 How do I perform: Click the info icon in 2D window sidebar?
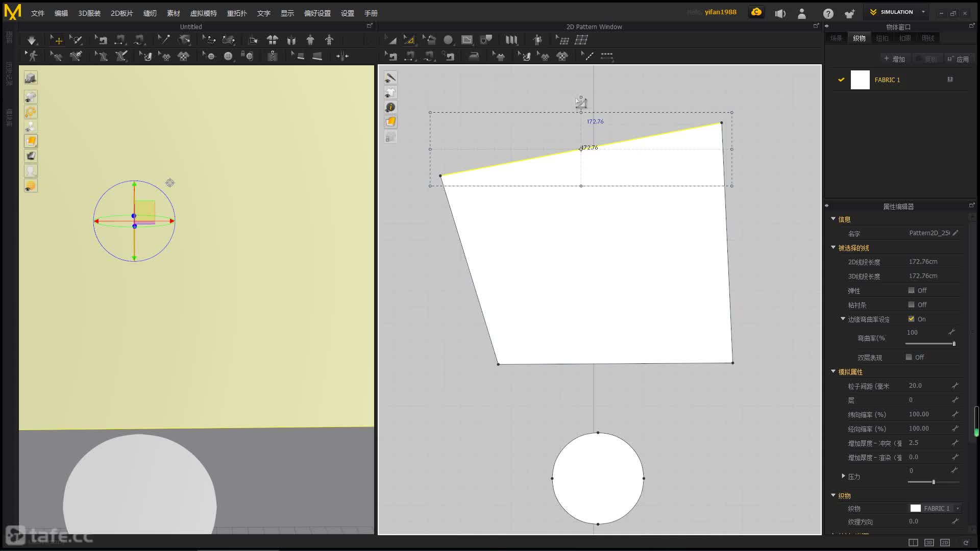pos(390,107)
